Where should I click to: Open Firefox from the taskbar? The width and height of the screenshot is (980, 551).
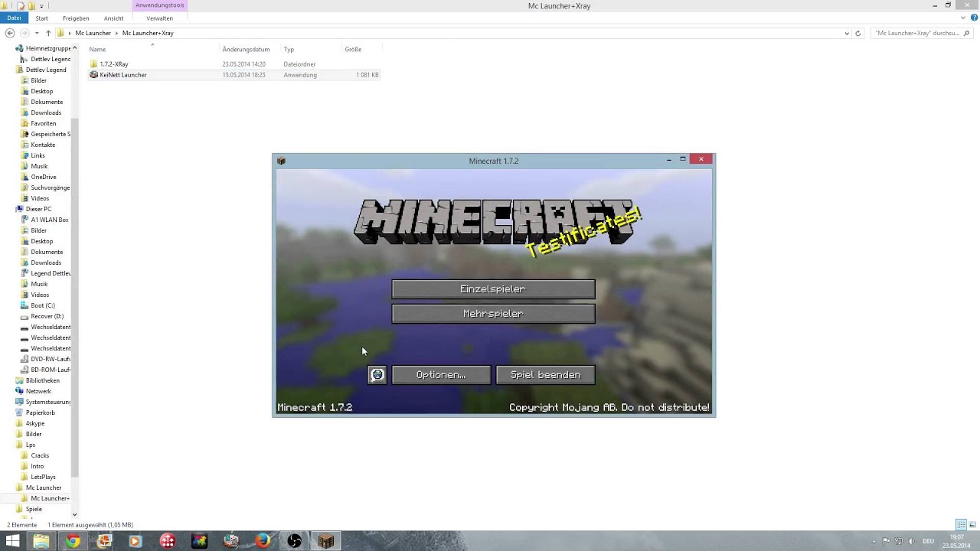(x=263, y=541)
